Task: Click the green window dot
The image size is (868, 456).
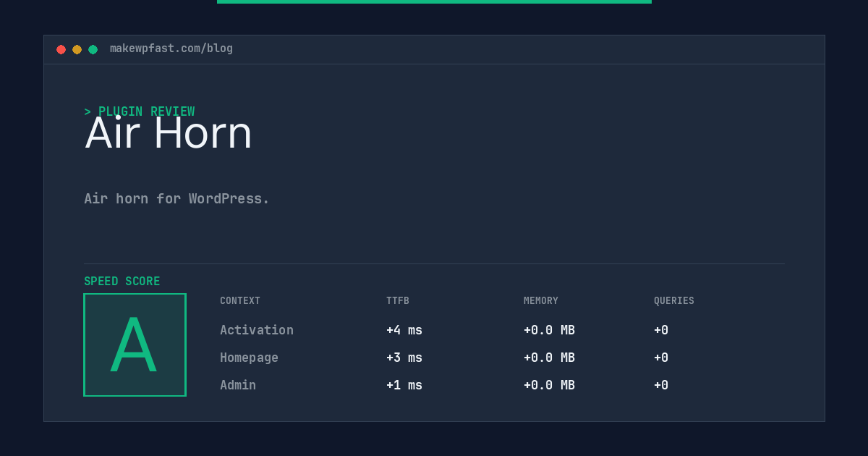Action: tap(93, 49)
